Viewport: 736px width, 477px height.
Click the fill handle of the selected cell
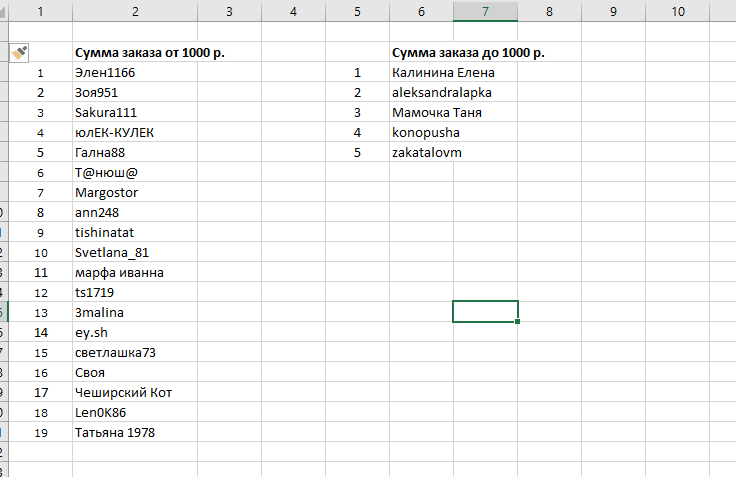click(518, 322)
